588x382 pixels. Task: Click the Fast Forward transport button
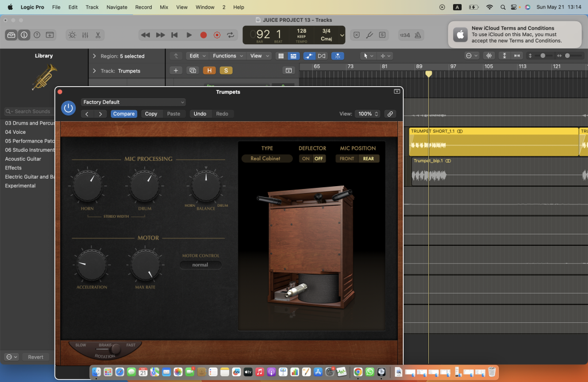(160, 35)
